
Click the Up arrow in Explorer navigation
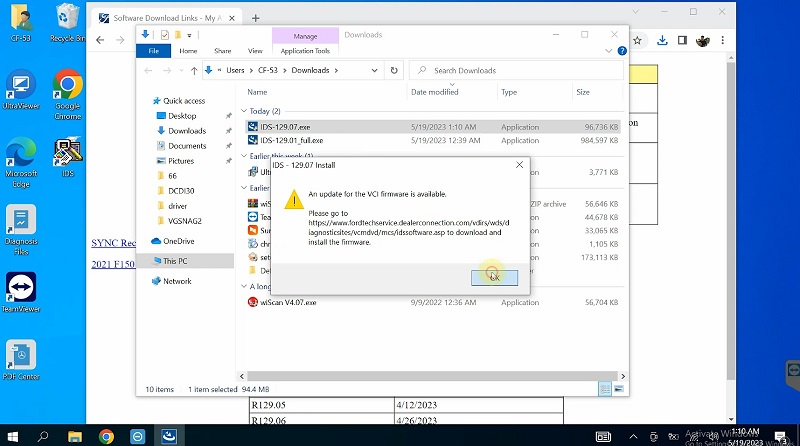(x=194, y=71)
